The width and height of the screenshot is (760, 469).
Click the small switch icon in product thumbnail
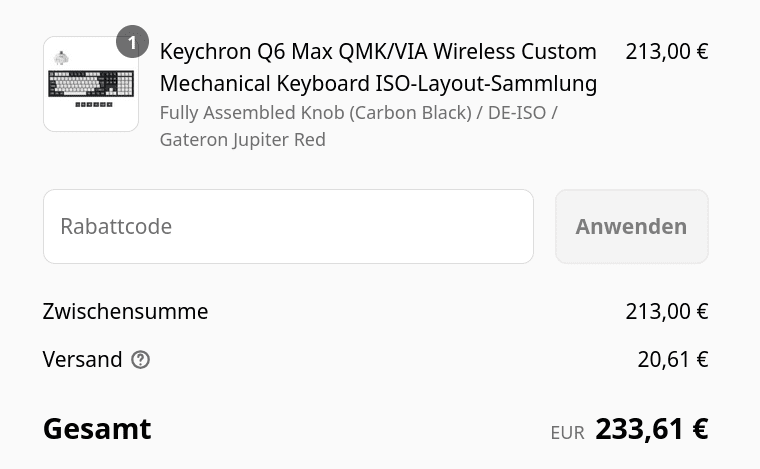[x=61, y=58]
